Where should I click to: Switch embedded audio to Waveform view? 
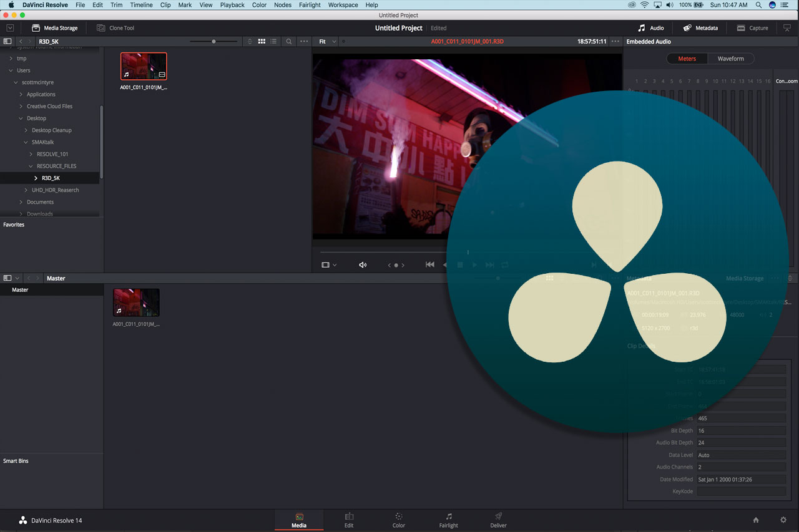point(730,59)
